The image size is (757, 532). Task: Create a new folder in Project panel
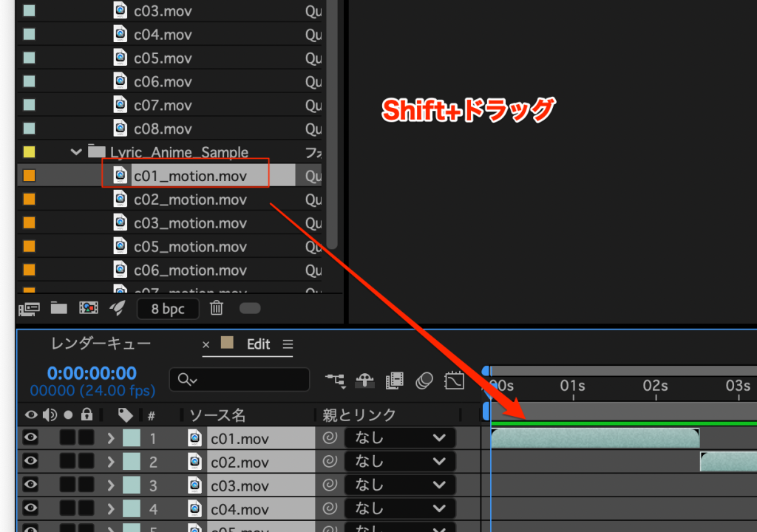pos(58,308)
